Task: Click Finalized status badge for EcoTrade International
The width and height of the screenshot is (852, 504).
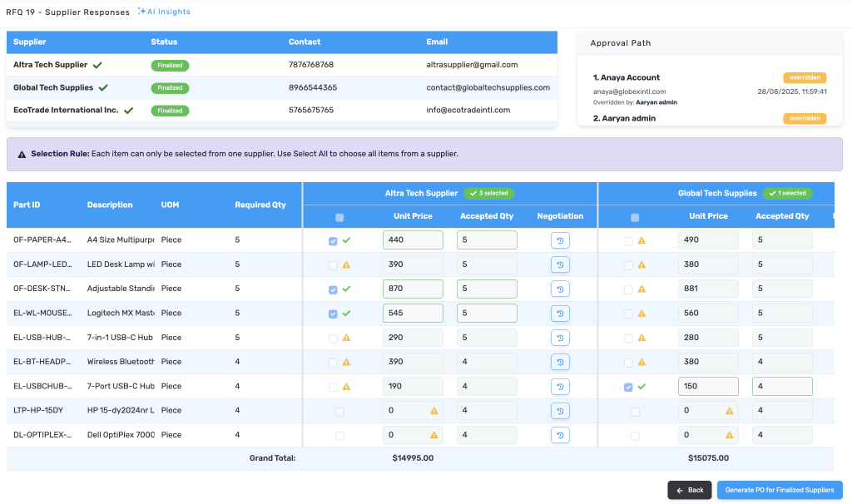Action: [170, 110]
